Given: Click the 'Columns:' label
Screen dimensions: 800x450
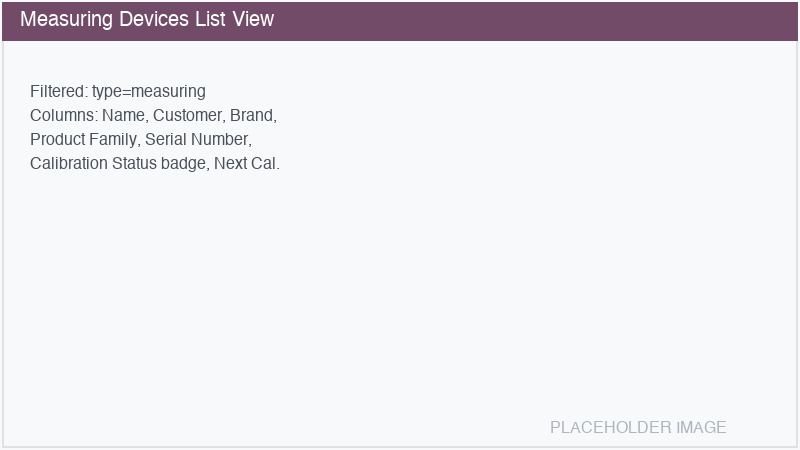Looking at the screenshot, I should (63, 116).
